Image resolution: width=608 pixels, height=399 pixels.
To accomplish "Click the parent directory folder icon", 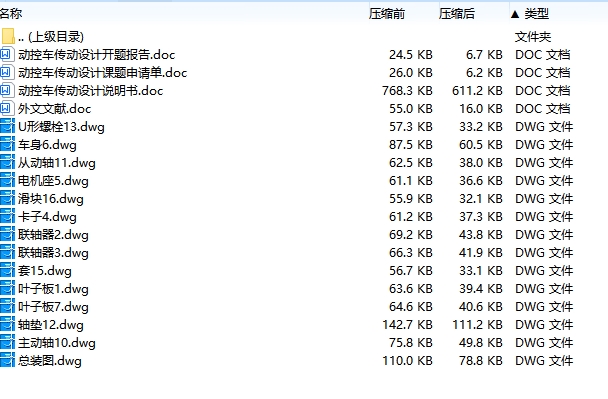I will tap(8, 36).
